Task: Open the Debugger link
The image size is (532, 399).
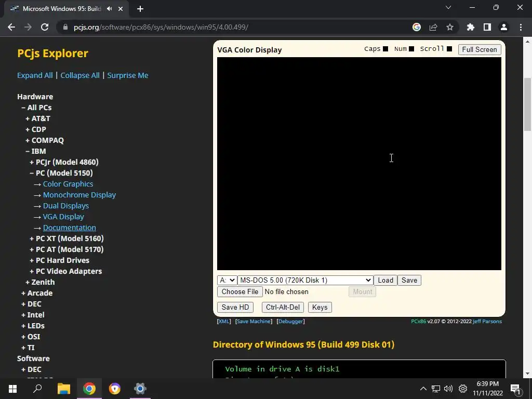Action: click(291, 321)
